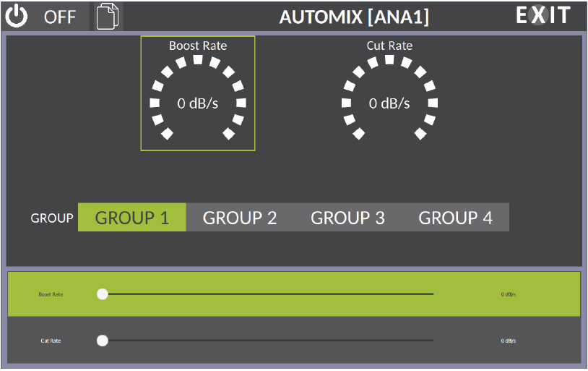
Task: Choose GROUP 3
Action: [347, 218]
